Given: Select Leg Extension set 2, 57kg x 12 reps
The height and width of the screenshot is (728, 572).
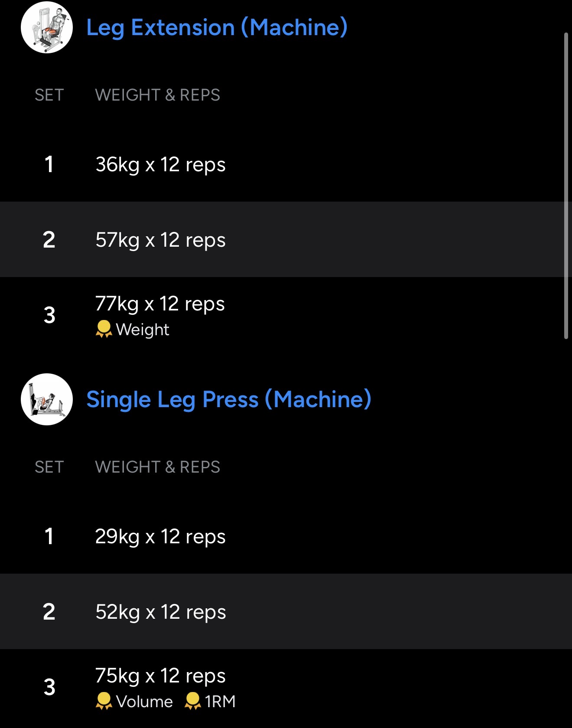Looking at the screenshot, I should pyautogui.click(x=160, y=240).
